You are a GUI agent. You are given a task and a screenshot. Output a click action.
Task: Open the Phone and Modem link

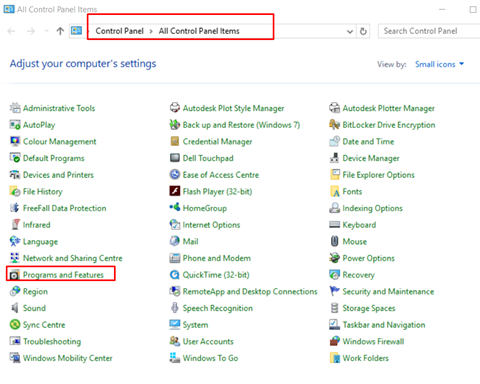217,258
